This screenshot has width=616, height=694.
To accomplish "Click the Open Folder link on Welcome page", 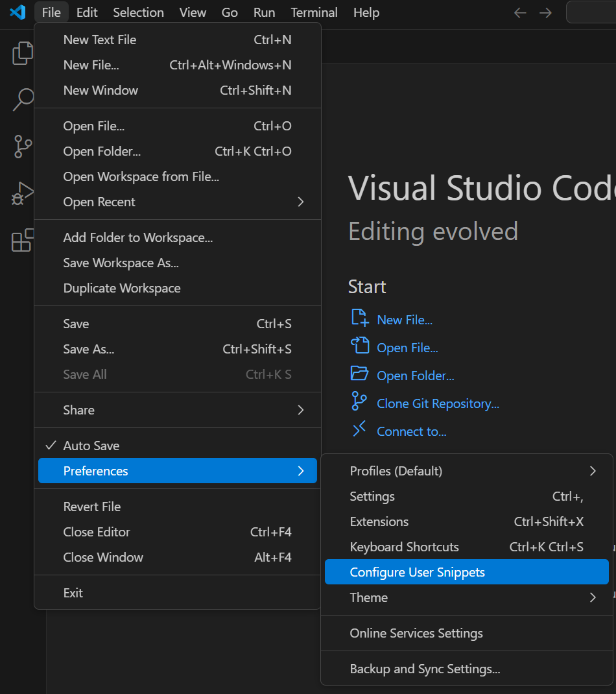I will [415, 376].
